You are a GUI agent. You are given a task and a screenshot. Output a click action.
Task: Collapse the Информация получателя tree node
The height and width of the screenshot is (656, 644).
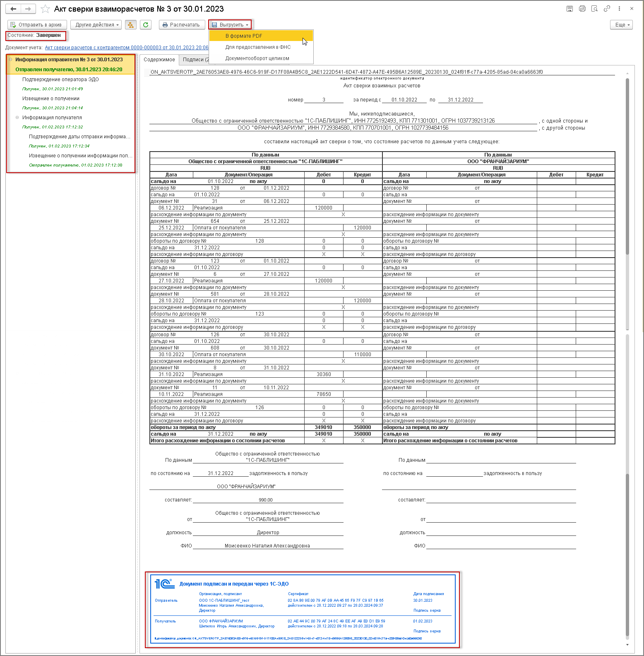[17, 118]
